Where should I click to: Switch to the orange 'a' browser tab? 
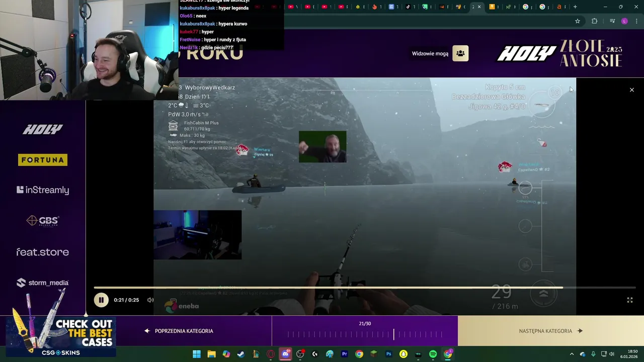[561, 7]
